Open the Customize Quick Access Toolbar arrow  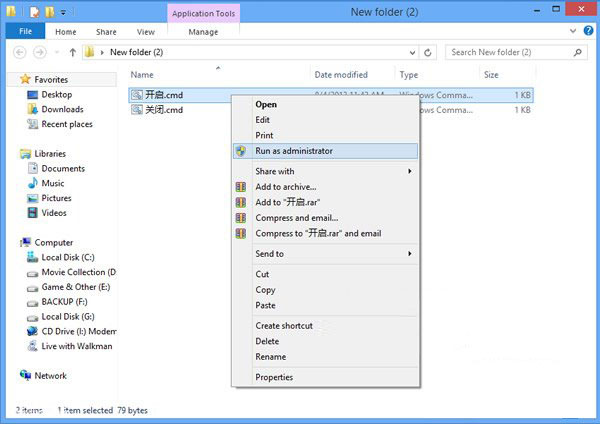[63, 13]
